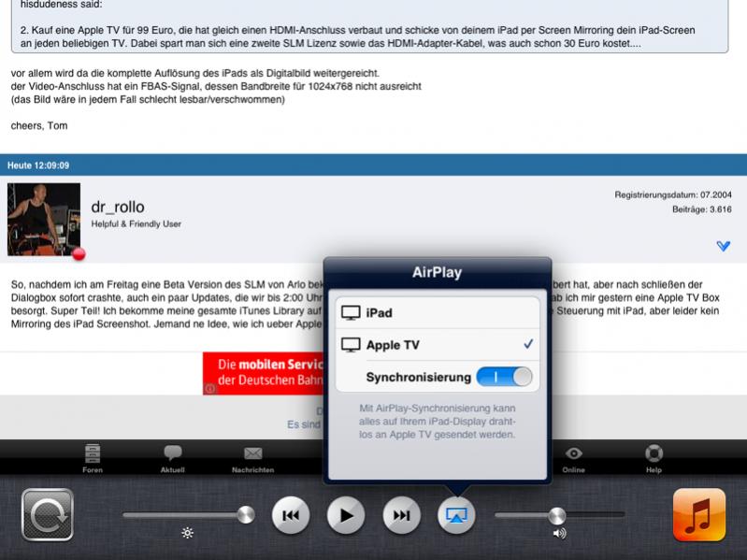
Task: Tap the sun icon under brightness slider
Action: click(x=188, y=533)
